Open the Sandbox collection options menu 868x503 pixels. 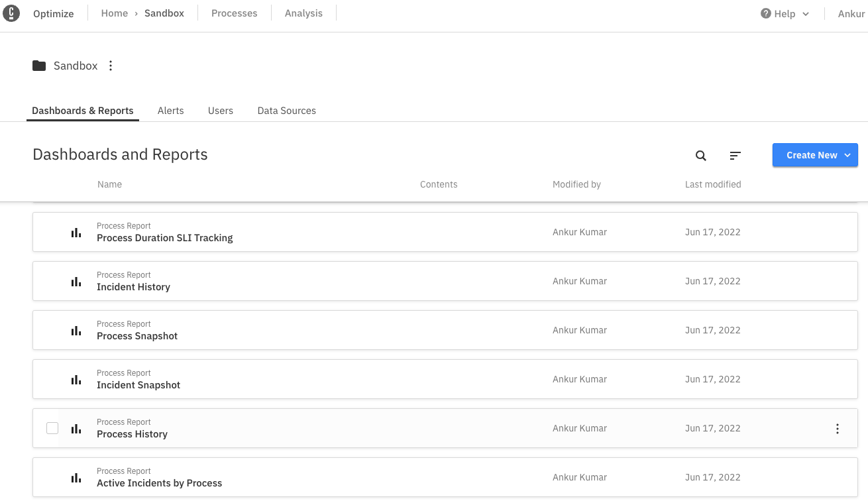click(x=111, y=66)
